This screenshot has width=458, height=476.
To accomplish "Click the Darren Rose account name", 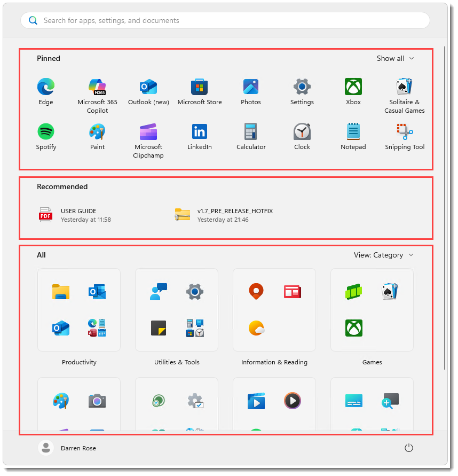I will click(78, 448).
